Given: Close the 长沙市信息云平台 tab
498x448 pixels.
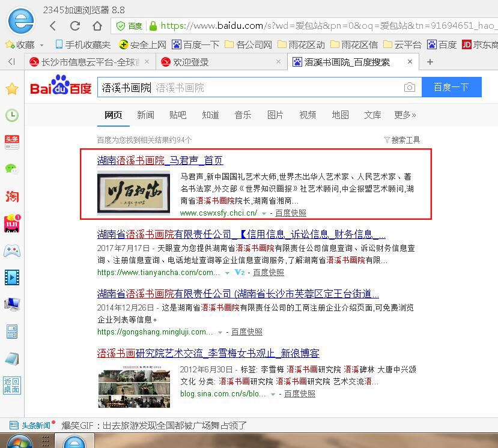Looking at the screenshot, I should pos(147,62).
